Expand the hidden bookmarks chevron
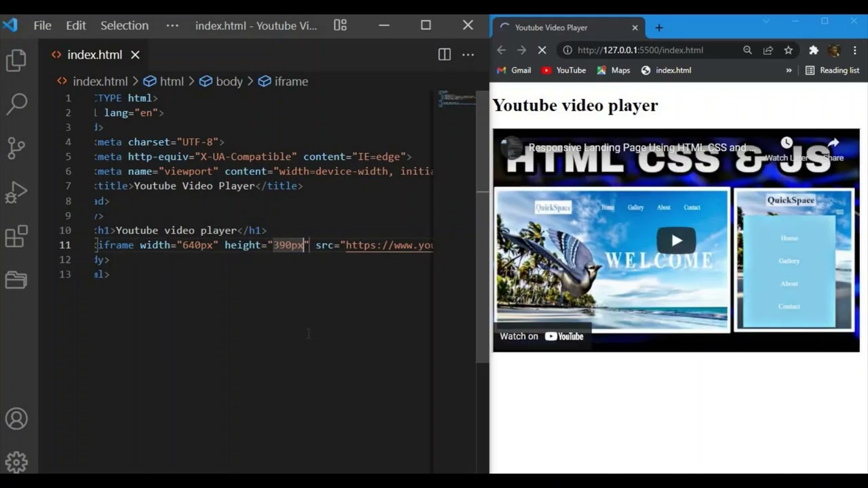The width and height of the screenshot is (868, 488). (789, 70)
